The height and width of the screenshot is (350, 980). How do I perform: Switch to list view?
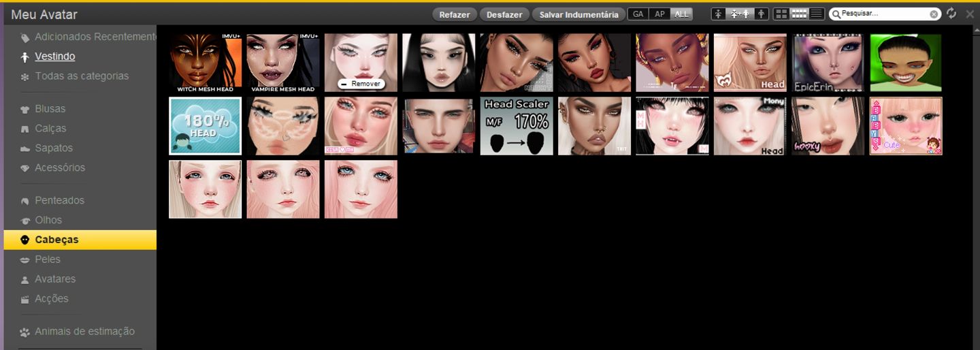(x=817, y=14)
